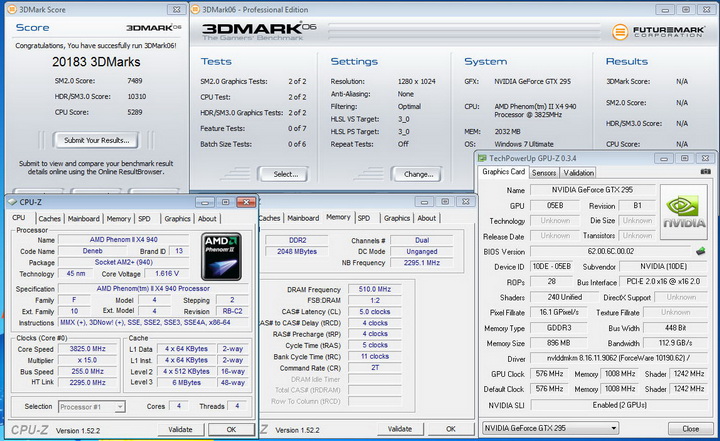Click the Shaders value 240 Unified
The height and width of the screenshot is (441, 720).
click(564, 297)
